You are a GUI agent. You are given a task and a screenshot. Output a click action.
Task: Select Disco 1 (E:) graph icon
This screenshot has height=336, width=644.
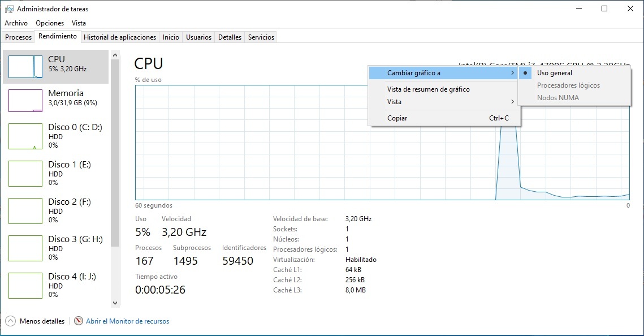(25, 174)
